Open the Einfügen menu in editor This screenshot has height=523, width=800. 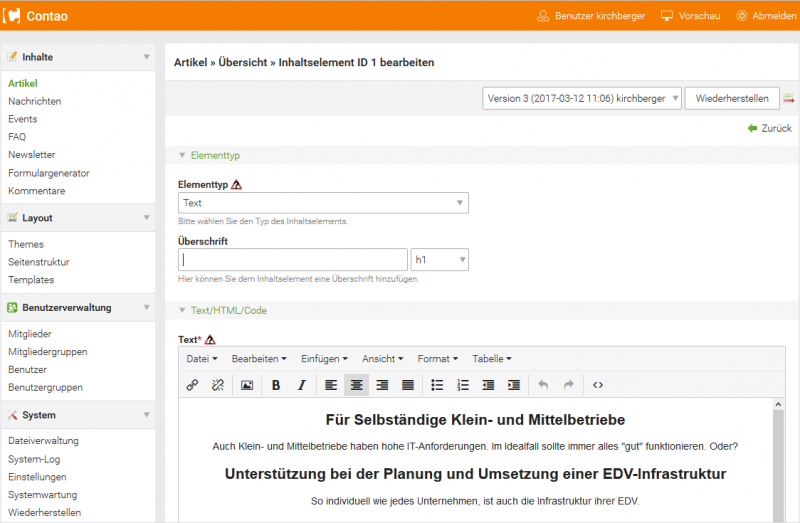click(323, 358)
